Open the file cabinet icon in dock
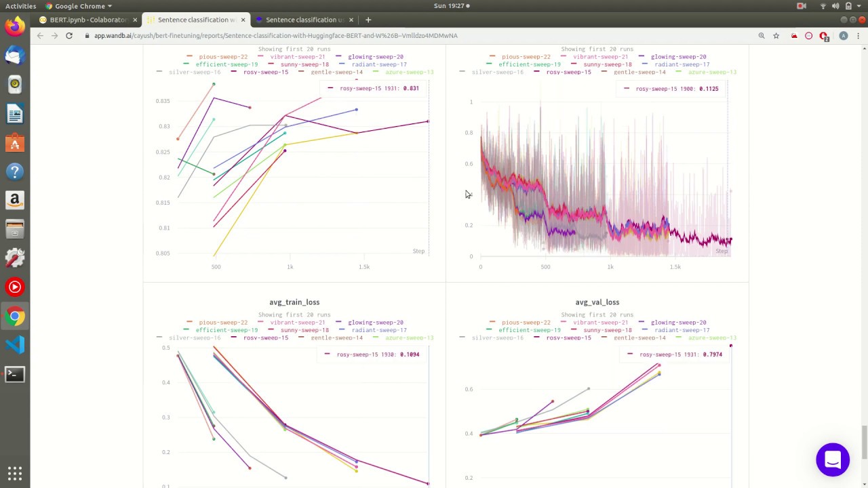Image resolution: width=868 pixels, height=488 pixels. [15, 229]
